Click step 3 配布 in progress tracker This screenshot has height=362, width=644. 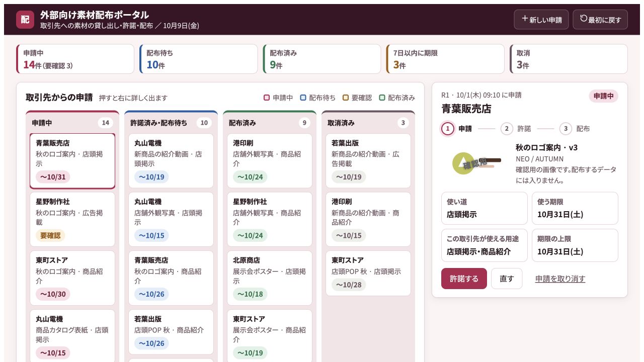point(575,129)
